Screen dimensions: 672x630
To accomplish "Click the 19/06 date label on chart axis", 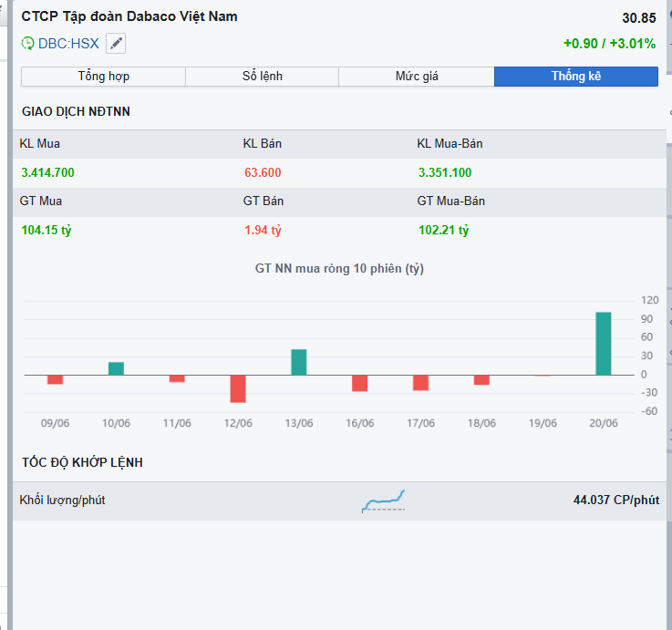I will pyautogui.click(x=543, y=423).
